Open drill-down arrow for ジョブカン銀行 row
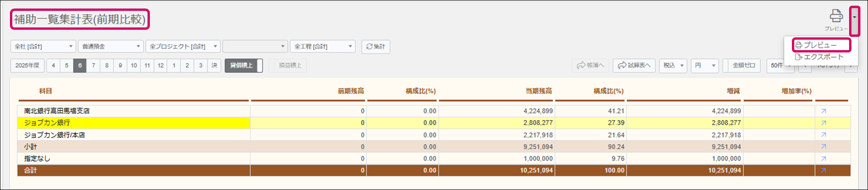Image resolution: width=868 pixels, height=190 pixels. pos(823,123)
